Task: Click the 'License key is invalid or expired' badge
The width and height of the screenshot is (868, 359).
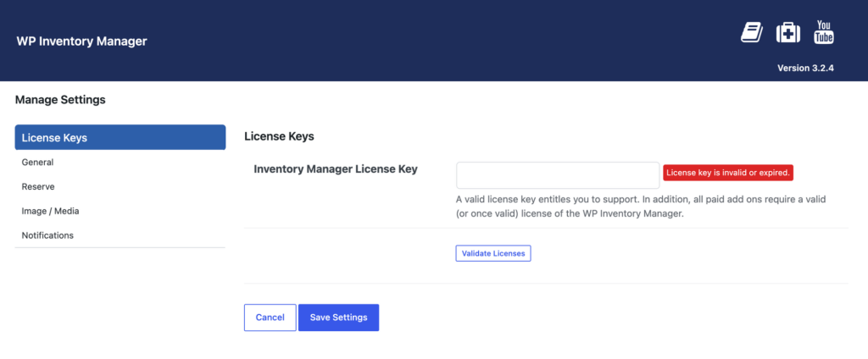Action: pos(728,173)
